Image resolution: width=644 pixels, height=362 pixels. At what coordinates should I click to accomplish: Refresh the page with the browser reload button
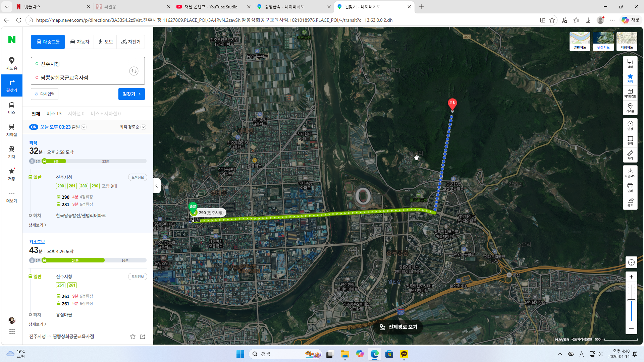pyautogui.click(x=19, y=20)
